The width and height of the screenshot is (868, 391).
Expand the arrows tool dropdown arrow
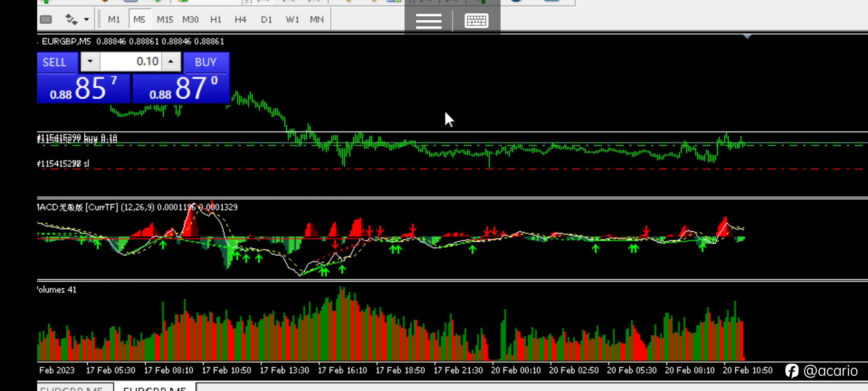(x=86, y=20)
